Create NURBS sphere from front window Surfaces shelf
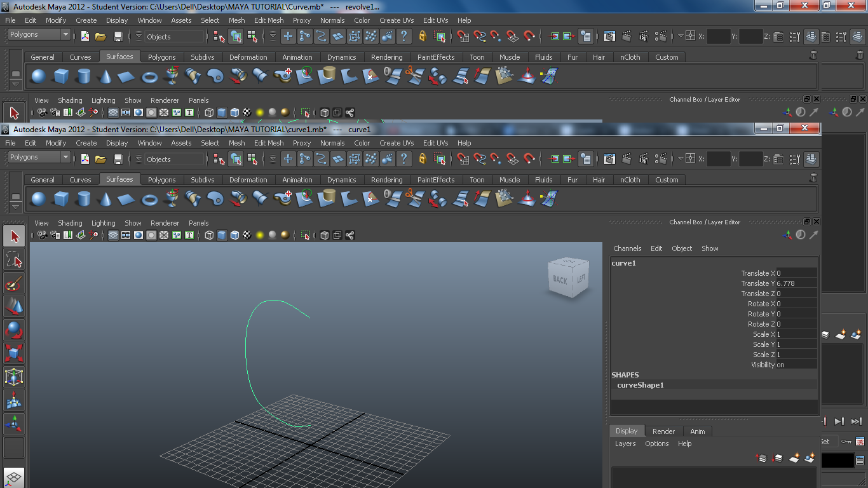The height and width of the screenshot is (488, 868). click(39, 200)
